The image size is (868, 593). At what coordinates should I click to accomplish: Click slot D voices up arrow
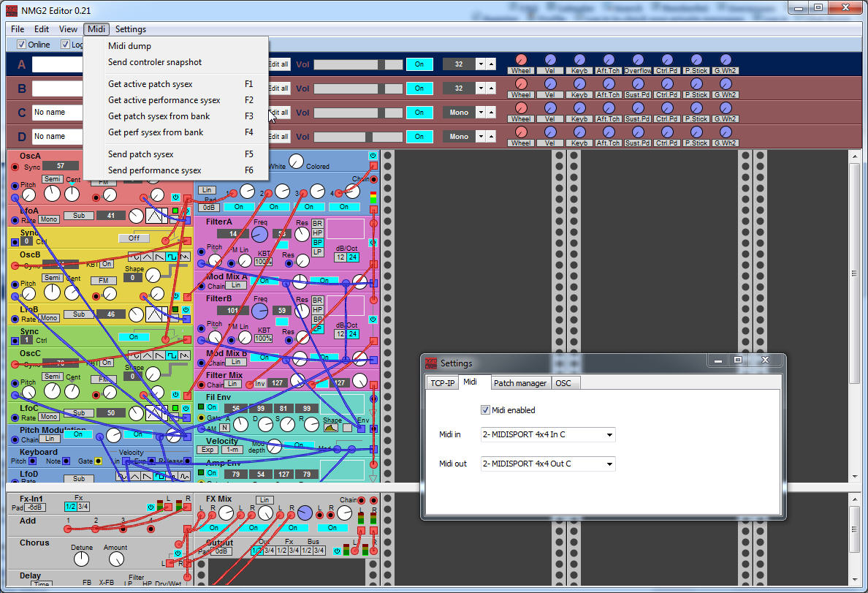coord(491,136)
